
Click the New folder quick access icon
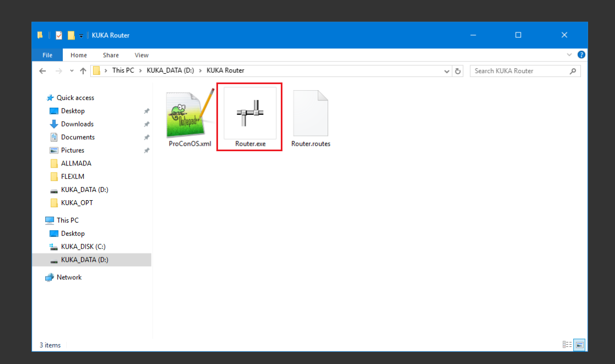71,35
